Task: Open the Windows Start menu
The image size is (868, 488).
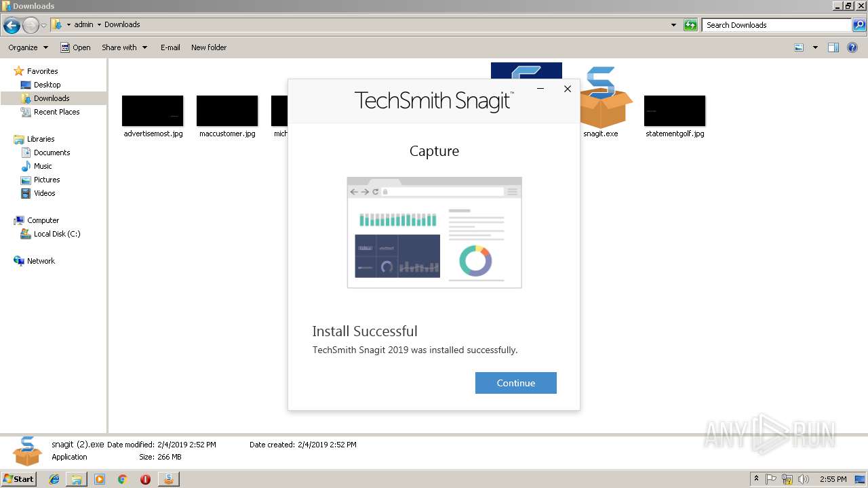Action: pyautogui.click(x=19, y=479)
